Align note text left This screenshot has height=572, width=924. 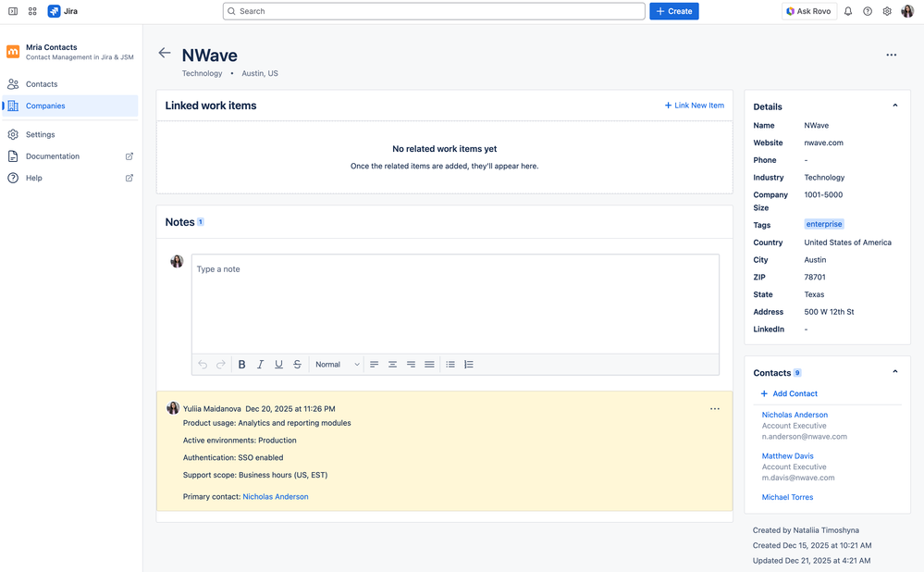pos(375,365)
